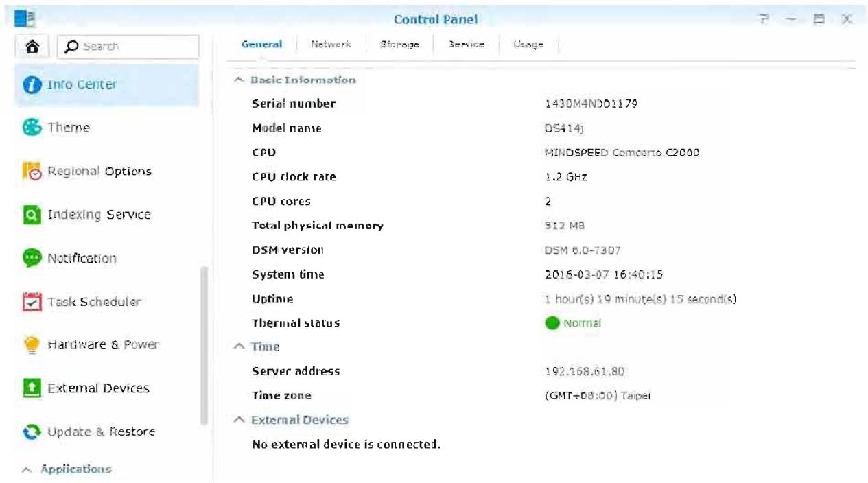Select the CPU clock rate 1.2 GHz
The height and width of the screenshot is (483, 868).
pos(566,177)
